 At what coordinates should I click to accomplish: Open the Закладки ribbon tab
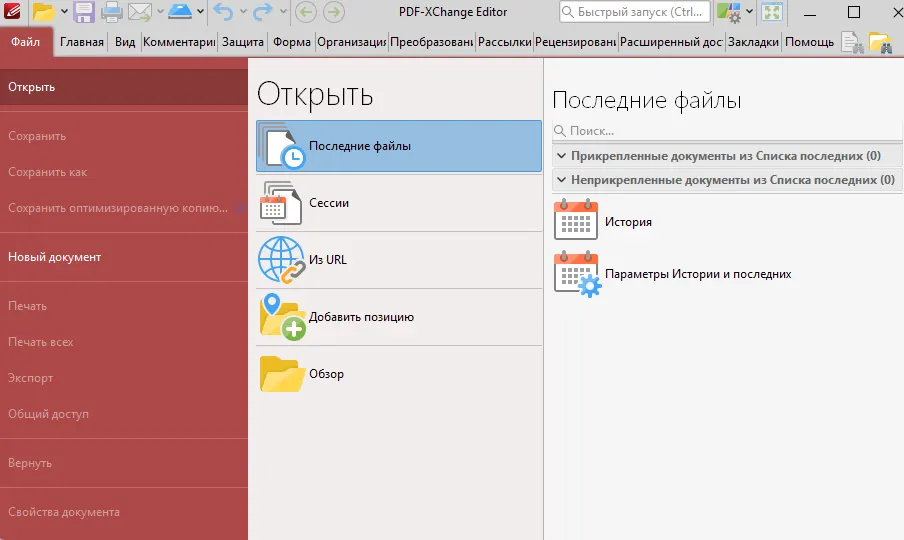(x=753, y=42)
